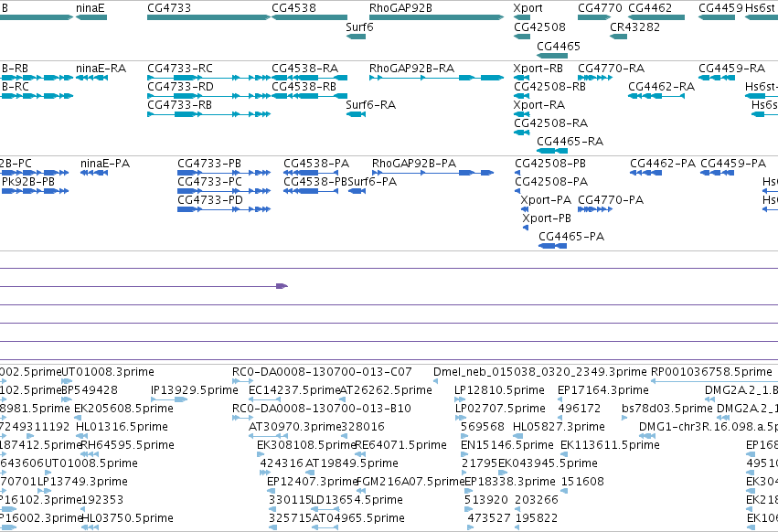The width and height of the screenshot is (778, 532).
Task: Select the HL01316.5prime EST
Action: pos(82,436)
